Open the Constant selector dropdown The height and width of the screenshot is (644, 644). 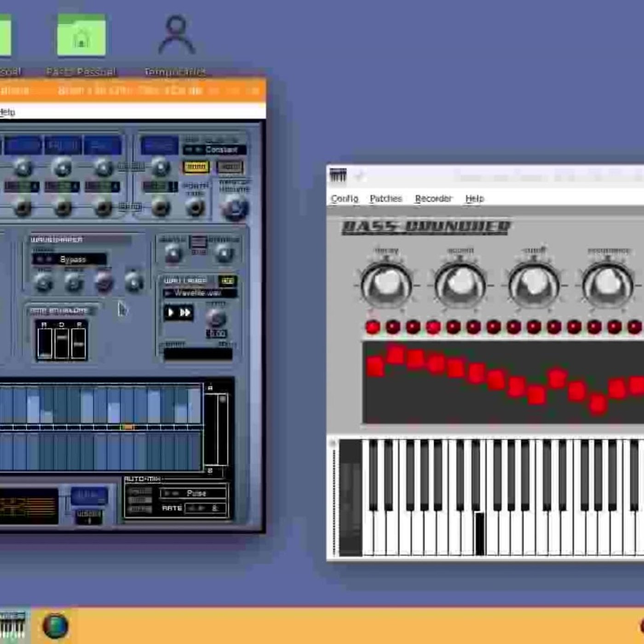pyautogui.click(x=214, y=150)
